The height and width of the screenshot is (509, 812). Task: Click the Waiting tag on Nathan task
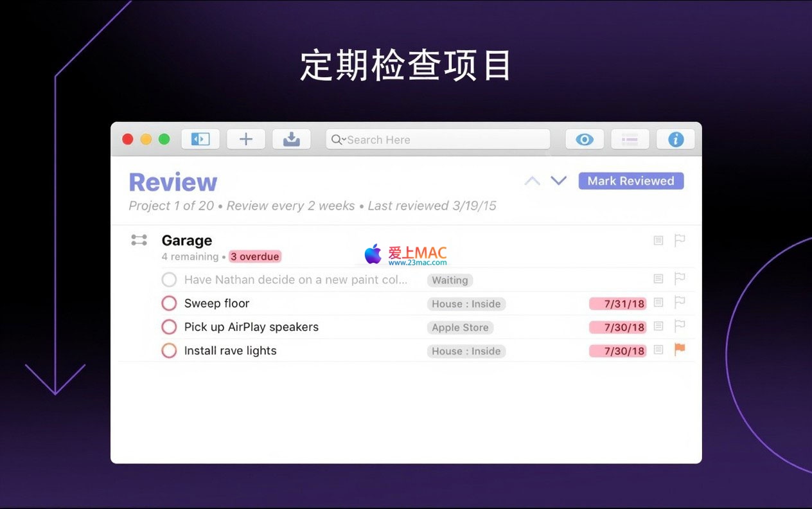pos(450,280)
